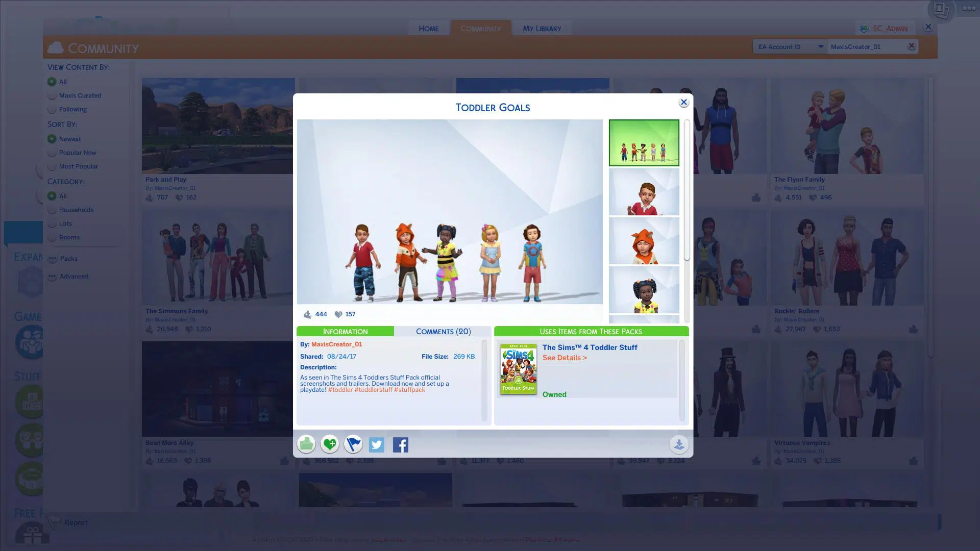Open the MaxisCreator_01 author link
The image size is (980, 551).
coord(336,344)
